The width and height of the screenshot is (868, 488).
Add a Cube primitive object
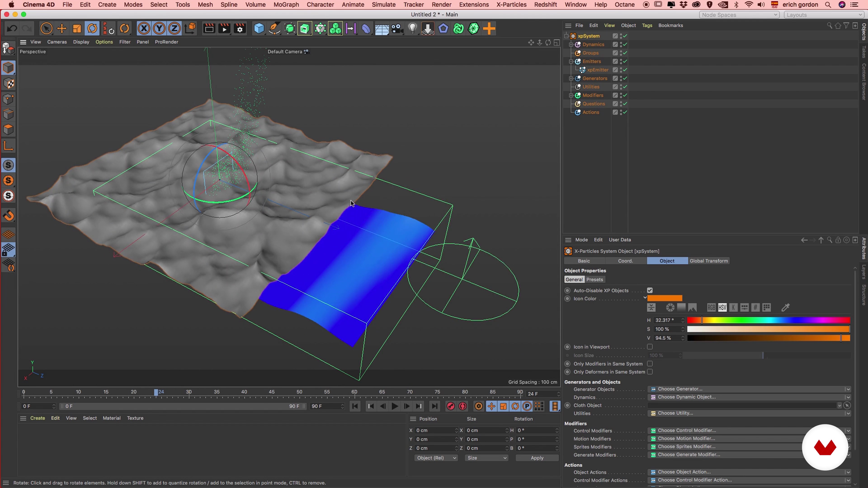259,29
